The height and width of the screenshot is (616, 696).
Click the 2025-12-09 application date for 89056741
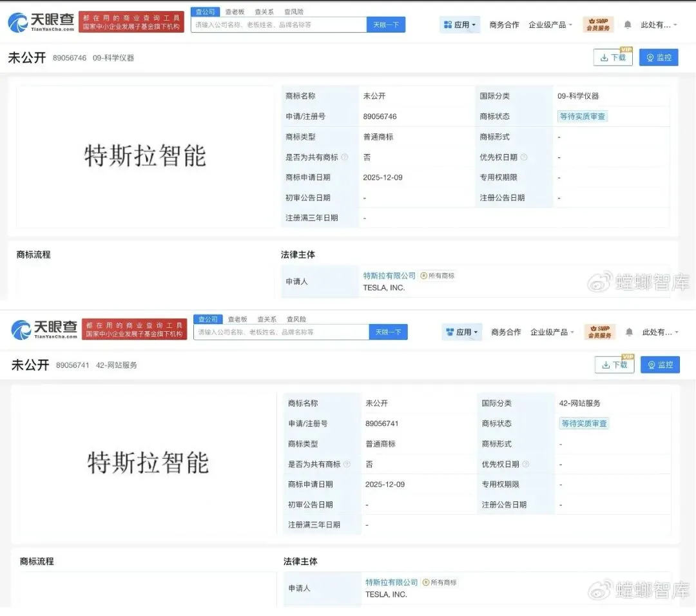coord(385,484)
